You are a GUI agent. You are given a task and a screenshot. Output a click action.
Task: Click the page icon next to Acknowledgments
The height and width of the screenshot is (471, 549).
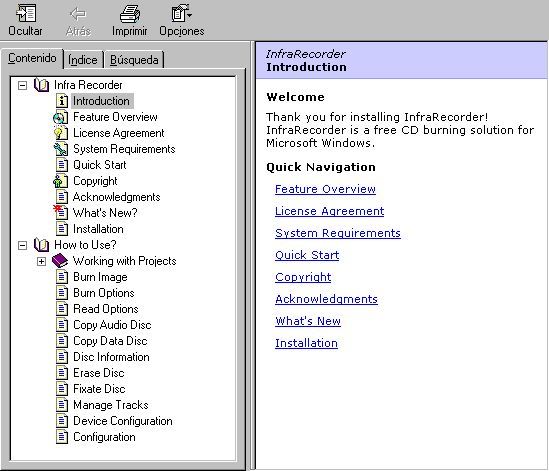(x=62, y=197)
